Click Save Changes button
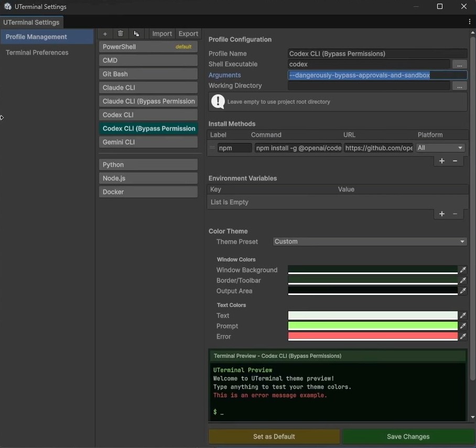The width and height of the screenshot is (476, 448). [408, 436]
